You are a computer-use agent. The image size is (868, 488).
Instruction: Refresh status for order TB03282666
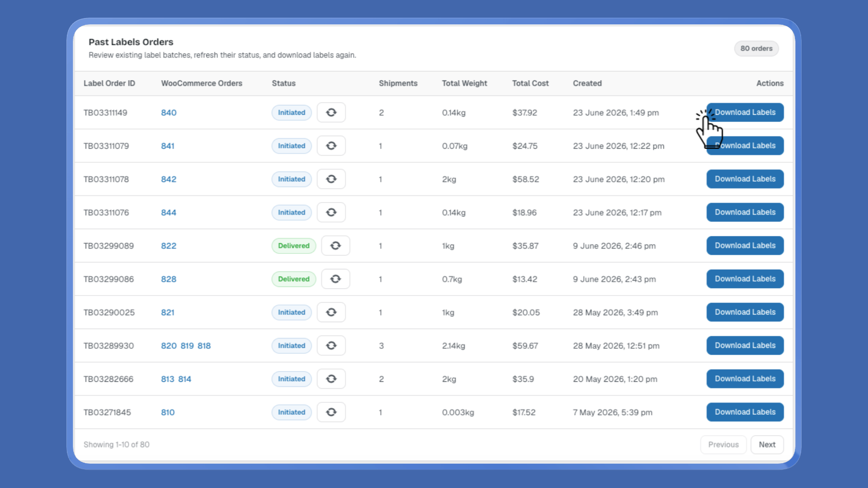point(331,379)
